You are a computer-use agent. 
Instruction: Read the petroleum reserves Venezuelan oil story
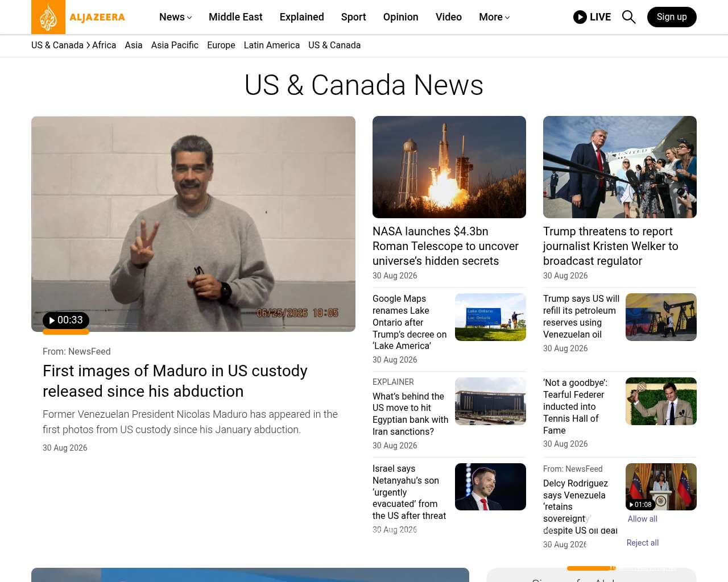point(581,317)
